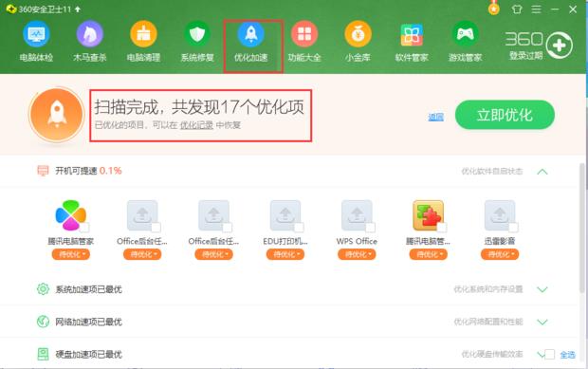The image size is (588, 369).
Task: Click the 优化硬盘传输效率 description text
Action: pyautogui.click(x=492, y=355)
